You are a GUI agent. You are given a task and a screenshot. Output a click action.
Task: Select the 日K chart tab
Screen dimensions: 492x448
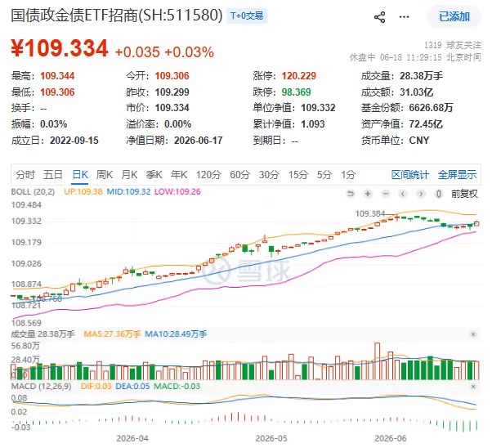click(x=80, y=175)
